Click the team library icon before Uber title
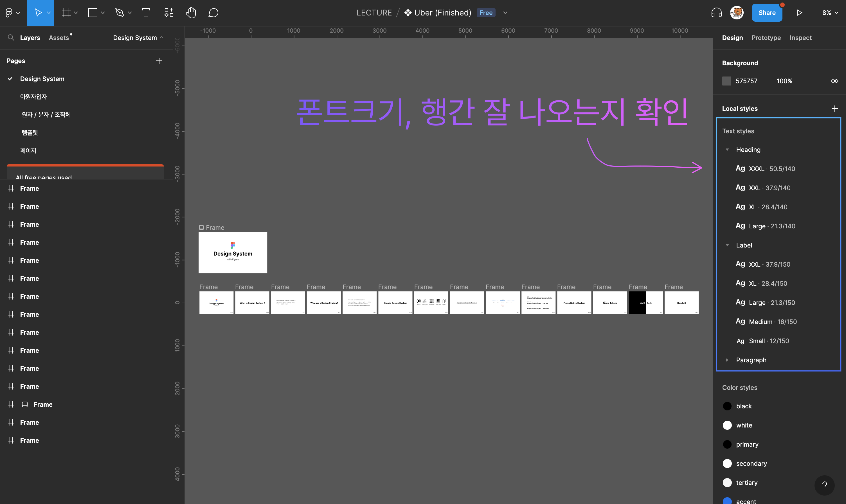The height and width of the screenshot is (504, 846). point(408,13)
